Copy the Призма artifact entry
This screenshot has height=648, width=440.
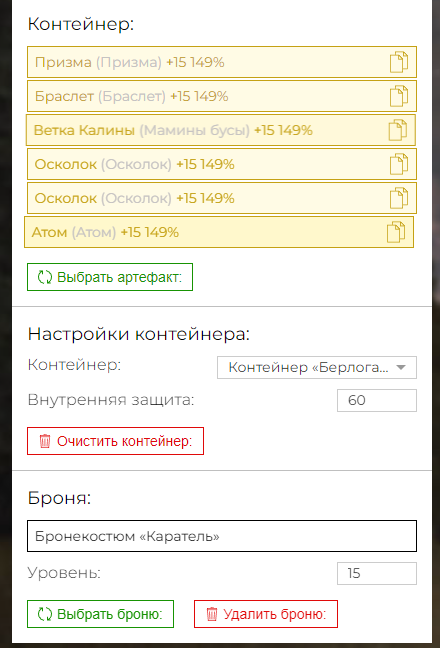(x=399, y=62)
